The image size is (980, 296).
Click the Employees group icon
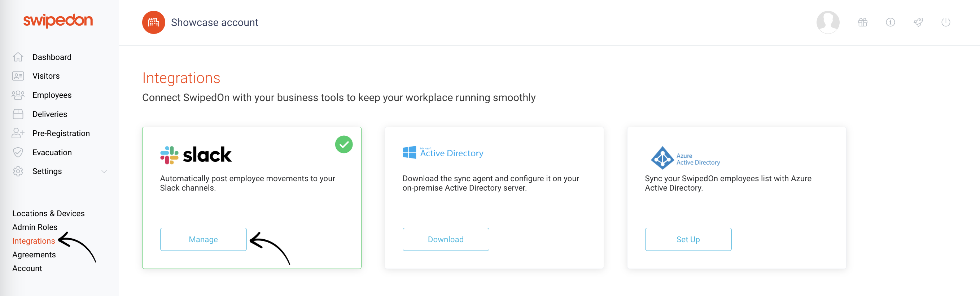tap(18, 95)
